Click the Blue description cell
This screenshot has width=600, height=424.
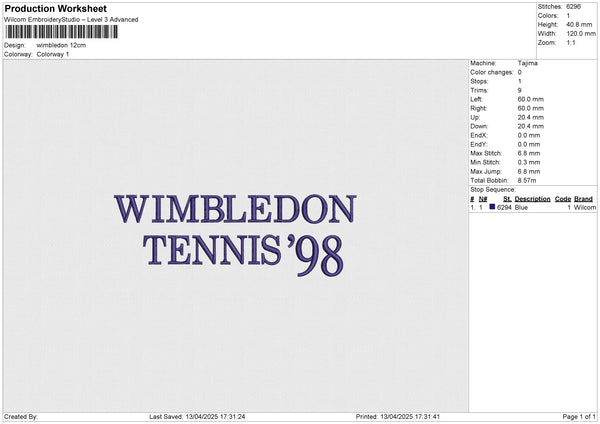point(521,207)
